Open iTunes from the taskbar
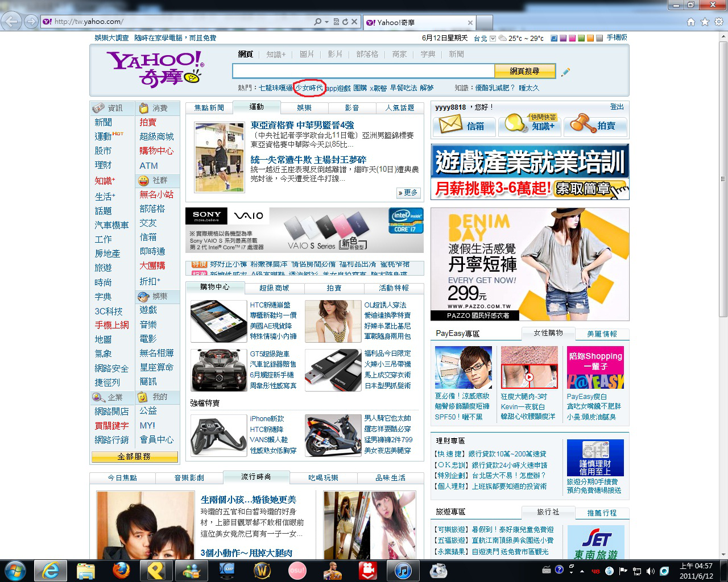 tap(403, 570)
